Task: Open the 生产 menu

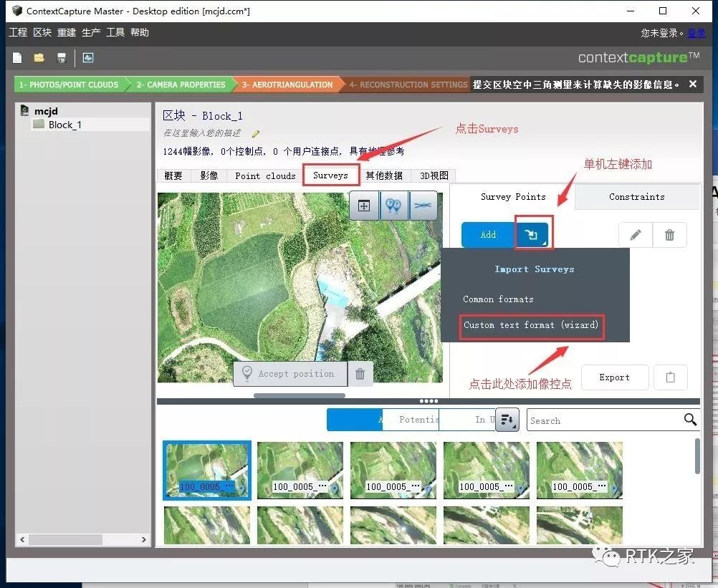Action: point(91,32)
